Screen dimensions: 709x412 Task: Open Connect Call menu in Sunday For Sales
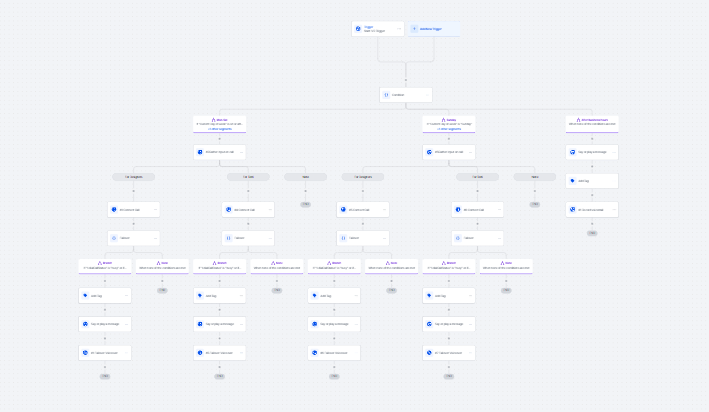coord(499,209)
